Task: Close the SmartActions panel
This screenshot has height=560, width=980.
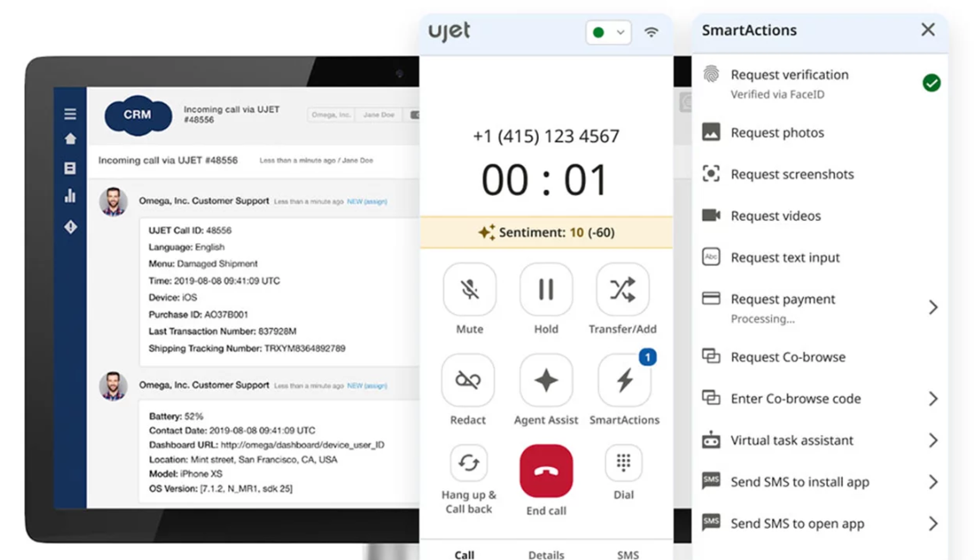Action: tap(928, 29)
